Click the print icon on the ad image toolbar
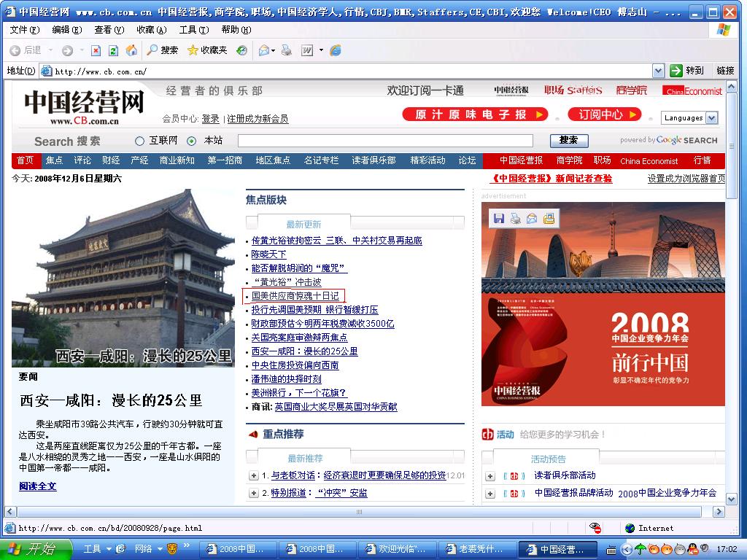The image size is (747, 560). [516, 219]
